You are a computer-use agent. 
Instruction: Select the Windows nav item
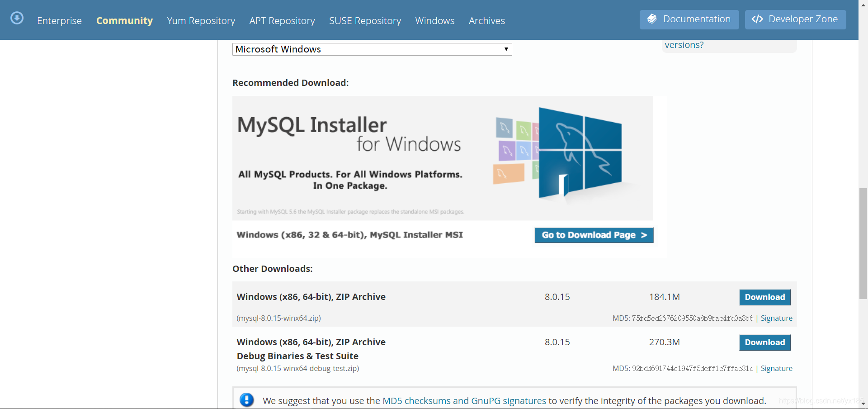click(x=435, y=21)
